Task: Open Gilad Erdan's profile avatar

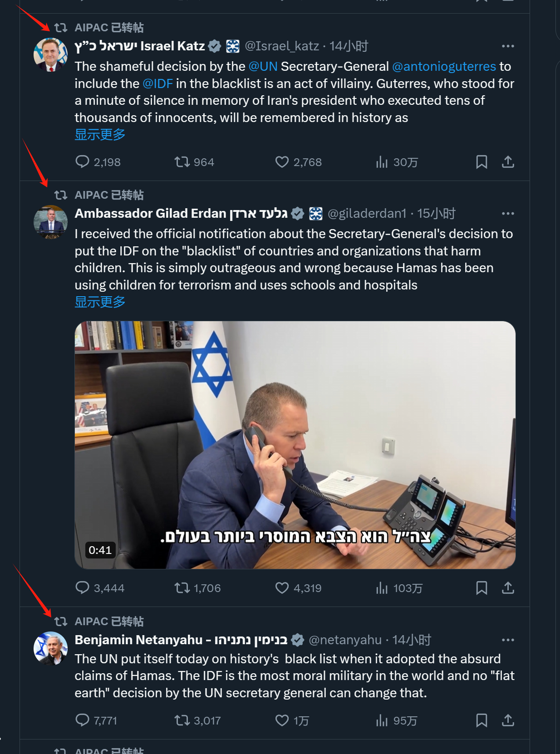Action: [50, 222]
